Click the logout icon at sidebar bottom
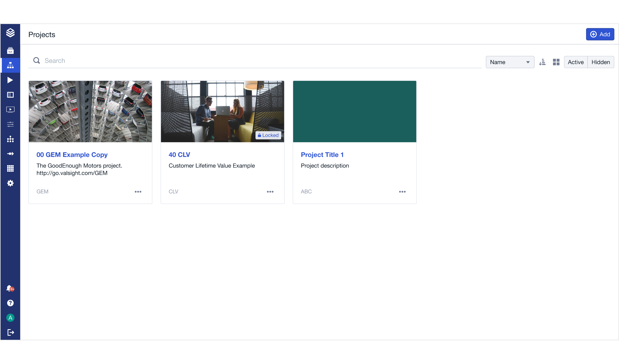The height and width of the screenshot is (364, 619). [x=10, y=332]
